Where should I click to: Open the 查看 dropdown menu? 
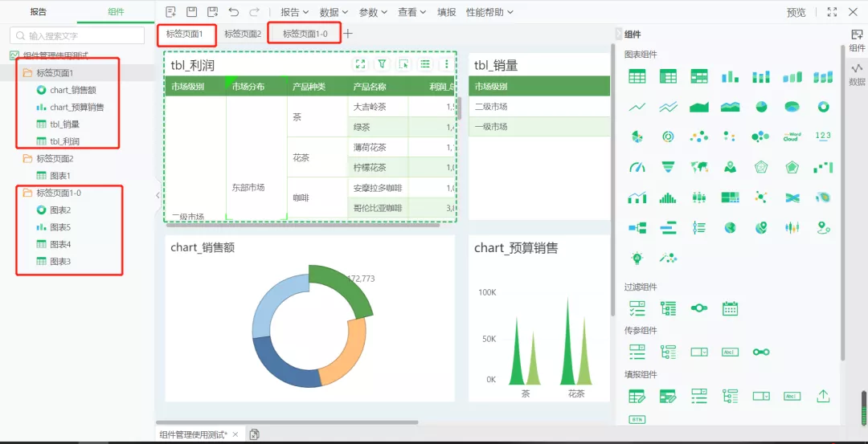[x=412, y=11]
